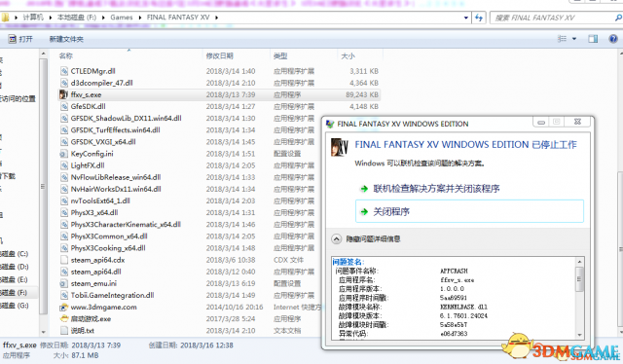Image resolution: width=623 pixels, height=364 pixels.
Task: Click the search magnifier icon
Action: click(619, 18)
